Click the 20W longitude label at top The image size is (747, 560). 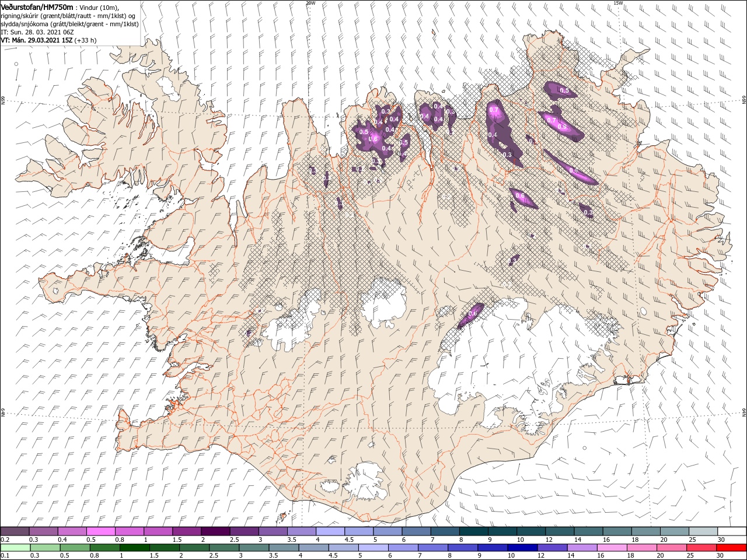tap(310, 3)
